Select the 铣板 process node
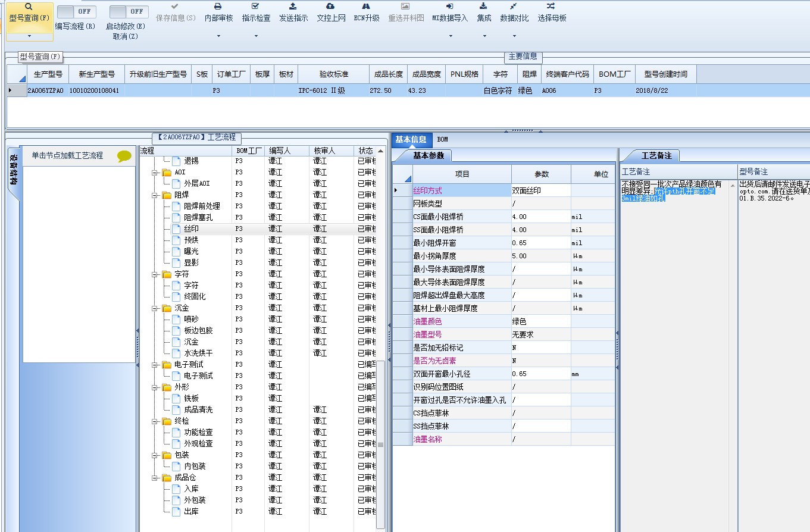Image resolution: width=810 pixels, height=532 pixels. tap(191, 398)
